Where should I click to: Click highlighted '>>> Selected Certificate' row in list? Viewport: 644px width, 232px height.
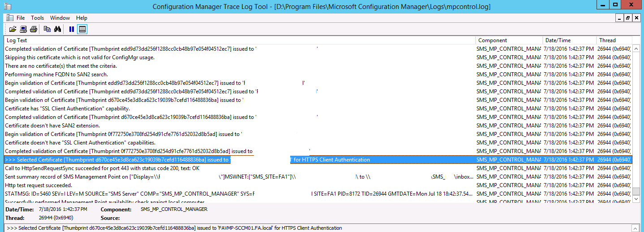click(318, 160)
